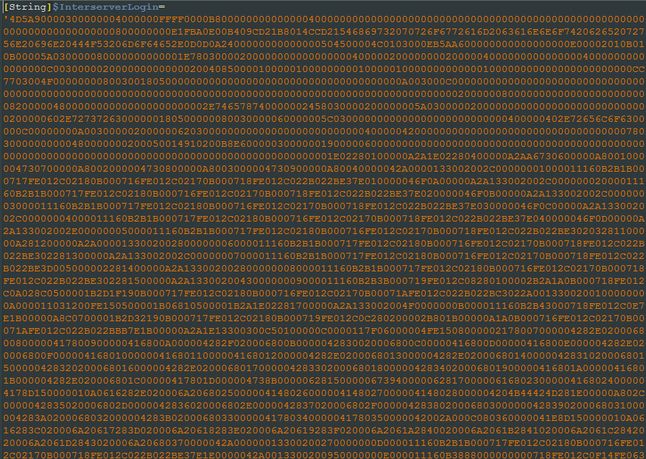Select the line starting 08200000480000
This screenshot has height=459, width=646.
325,106
